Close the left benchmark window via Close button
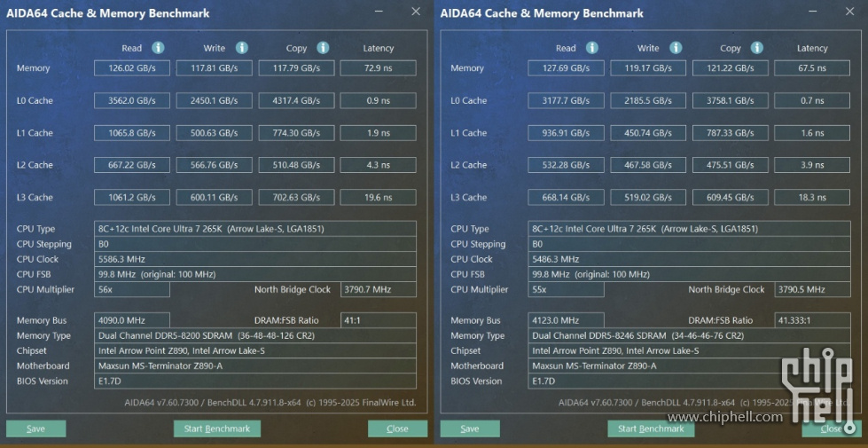Viewport: 868px width, 448px height. point(397,428)
